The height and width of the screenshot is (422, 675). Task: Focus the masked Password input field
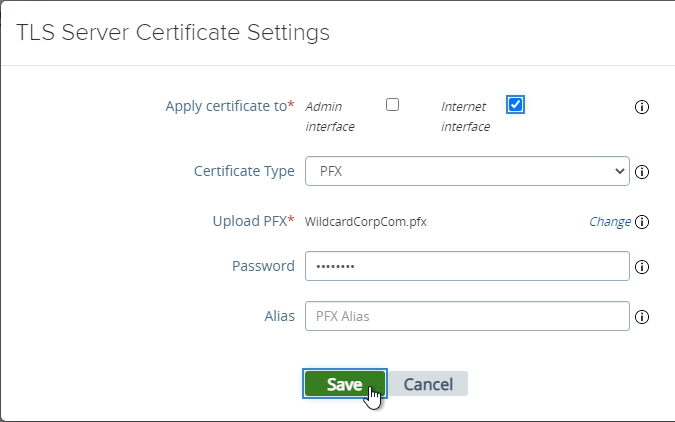pyautogui.click(x=467, y=266)
